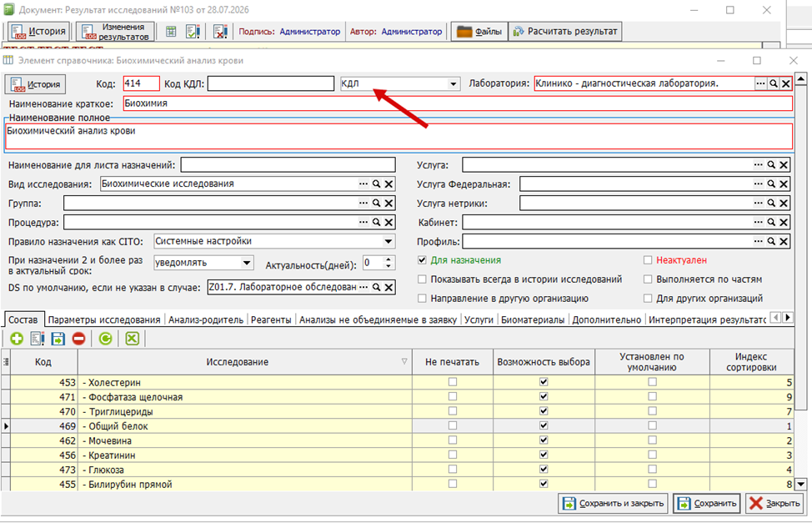Enable the Неактуален checkbox
The image size is (812, 523).
coord(647,260)
